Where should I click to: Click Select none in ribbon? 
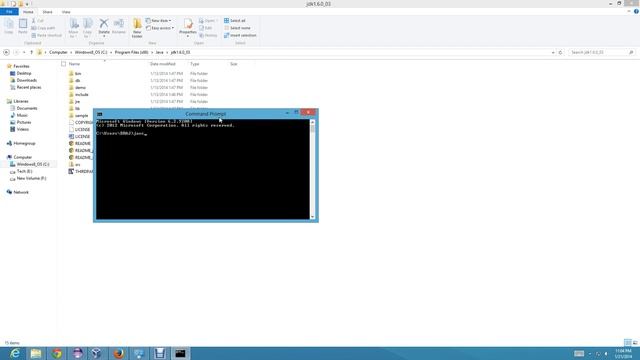[237, 28]
